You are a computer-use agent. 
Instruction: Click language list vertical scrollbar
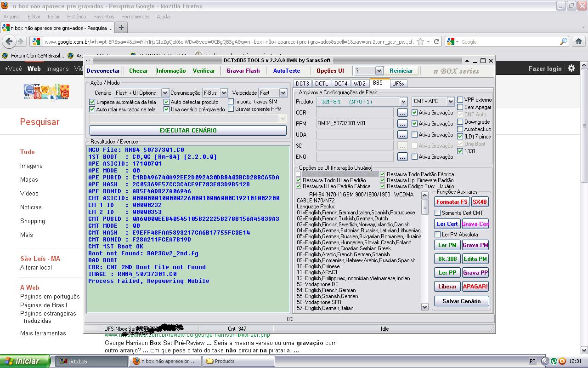click(x=424, y=252)
